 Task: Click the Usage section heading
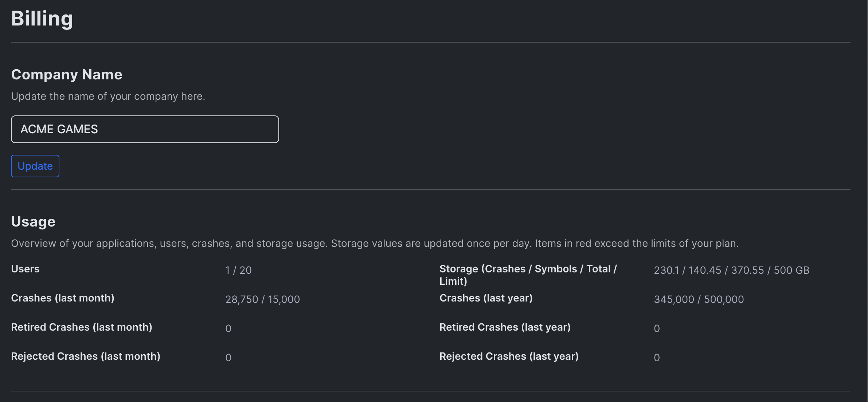33,222
